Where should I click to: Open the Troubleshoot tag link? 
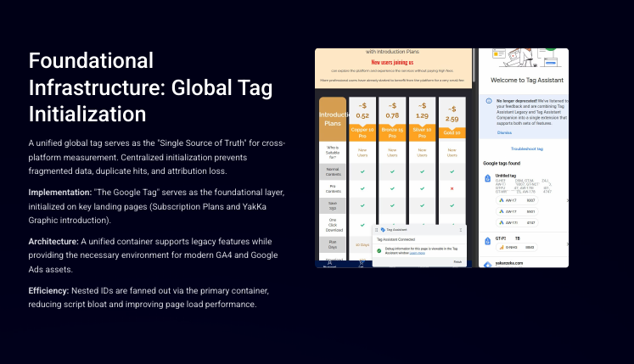pos(526,148)
